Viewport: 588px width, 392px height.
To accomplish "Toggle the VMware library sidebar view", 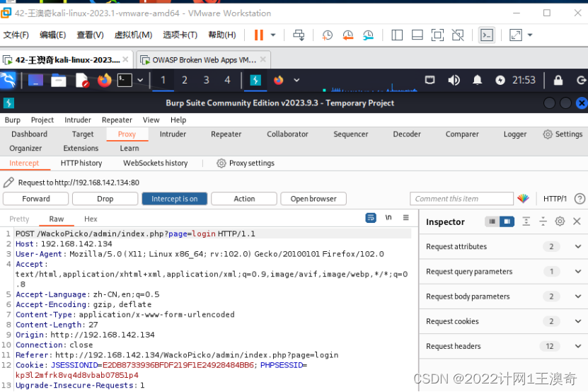I will (397, 35).
